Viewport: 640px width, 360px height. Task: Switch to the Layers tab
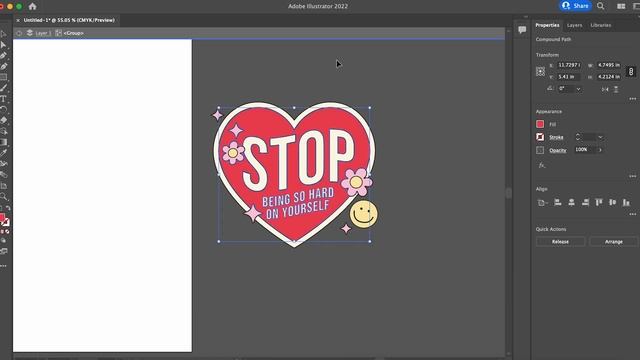[x=574, y=25]
